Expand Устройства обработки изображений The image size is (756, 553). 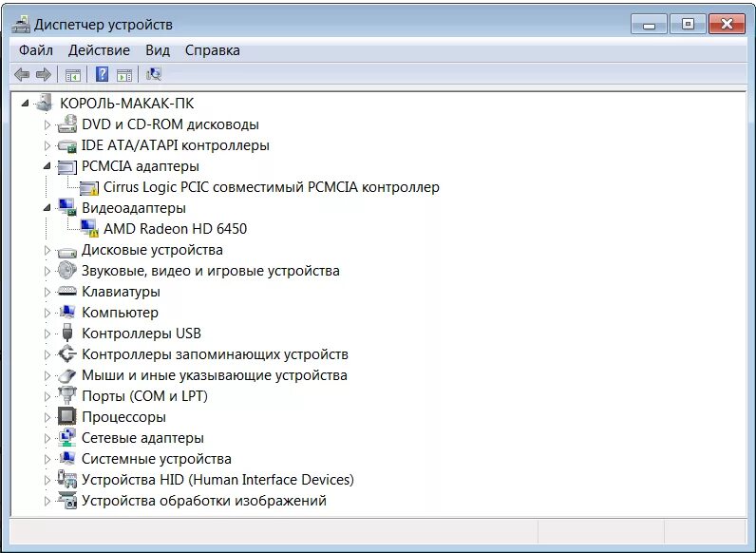pyautogui.click(x=47, y=501)
